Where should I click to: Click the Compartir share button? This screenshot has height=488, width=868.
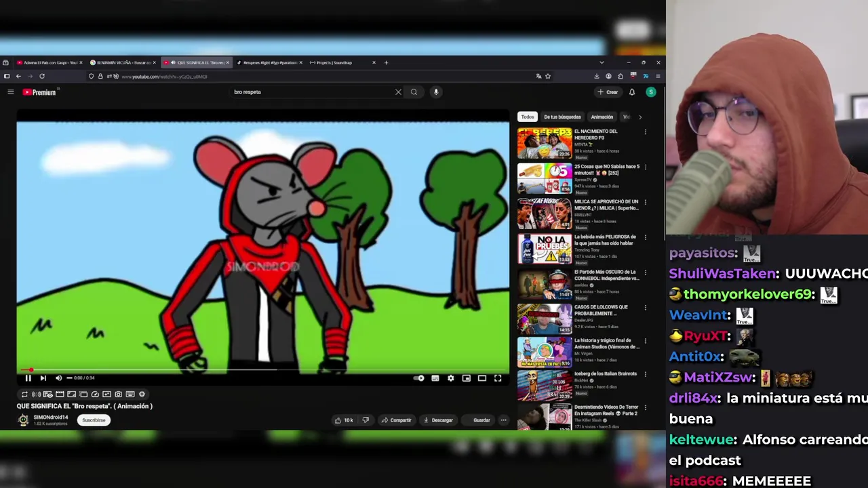[396, 420]
